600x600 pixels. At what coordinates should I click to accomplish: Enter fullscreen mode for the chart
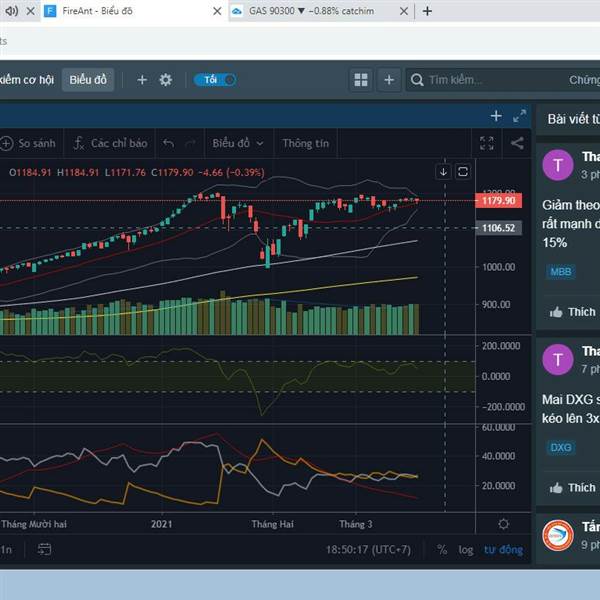pyautogui.click(x=487, y=143)
